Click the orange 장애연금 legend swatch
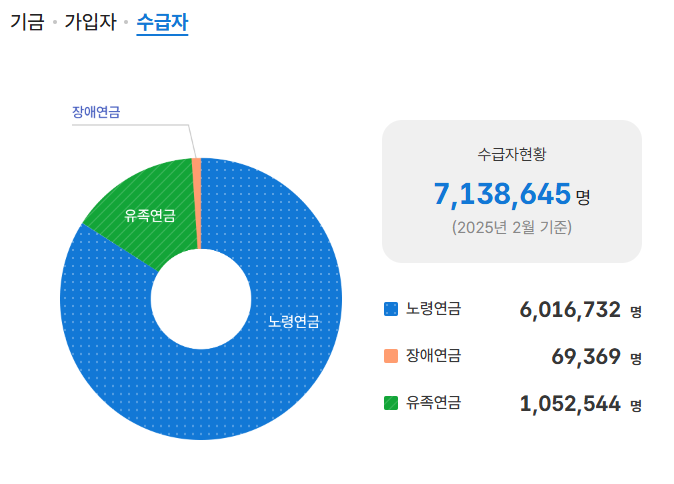Viewport: 674px width, 484px height. 391,356
